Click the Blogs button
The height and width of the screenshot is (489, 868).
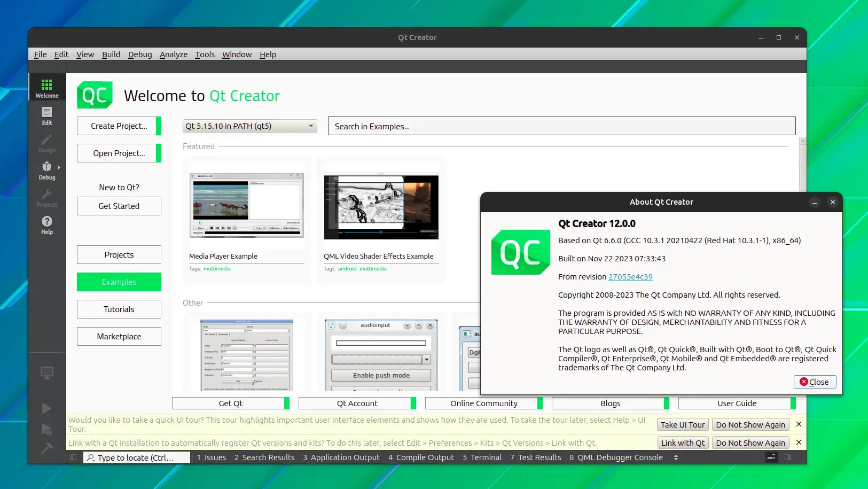(x=611, y=403)
